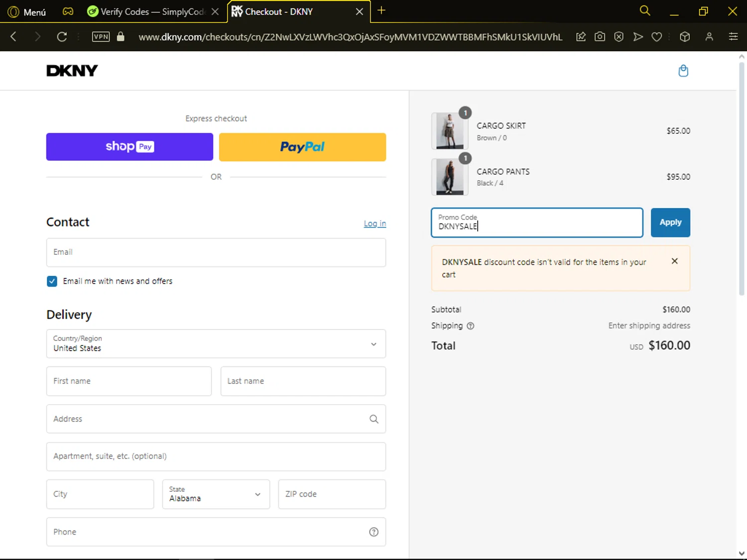The width and height of the screenshot is (747, 560).
Task: Click the $95.00 pants price
Action: (678, 177)
